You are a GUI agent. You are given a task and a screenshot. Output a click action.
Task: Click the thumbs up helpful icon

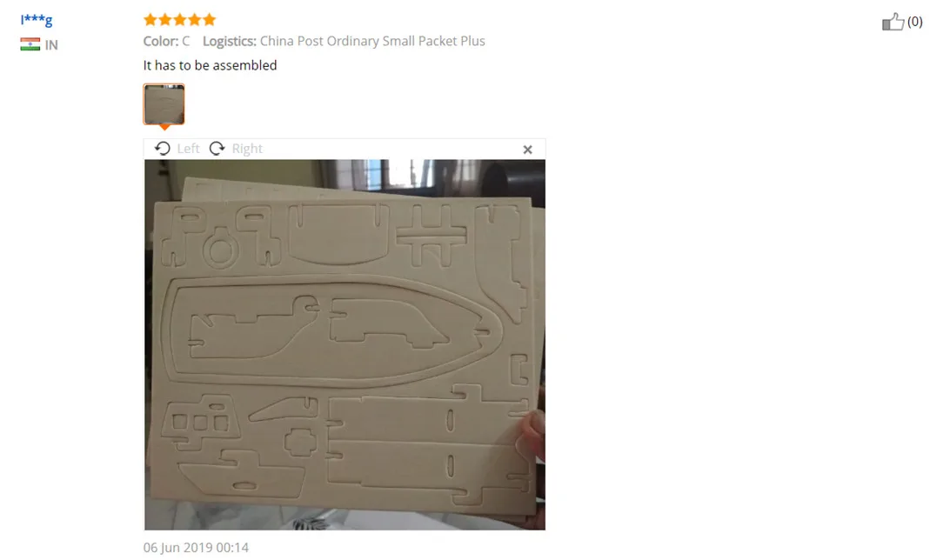[893, 22]
